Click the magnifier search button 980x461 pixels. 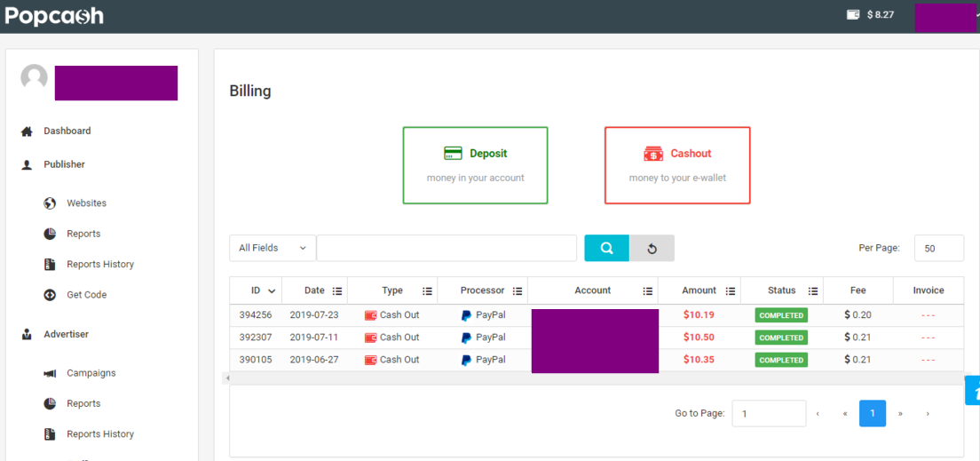click(606, 249)
